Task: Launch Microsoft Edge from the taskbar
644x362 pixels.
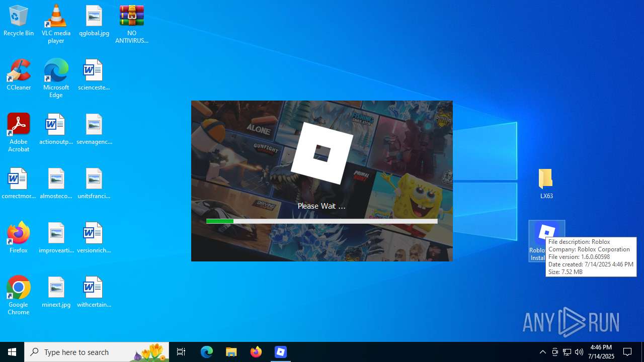Action: 207,352
